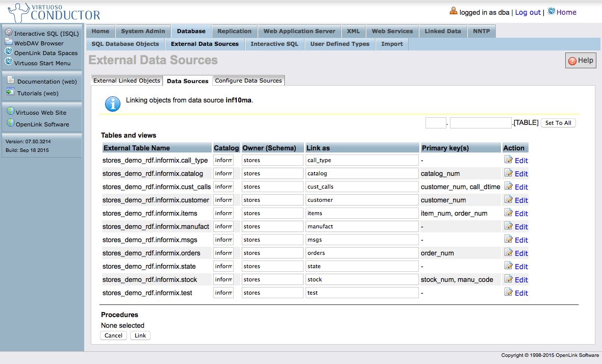Click the Link button under Procedures
602x364 pixels.
click(x=140, y=335)
